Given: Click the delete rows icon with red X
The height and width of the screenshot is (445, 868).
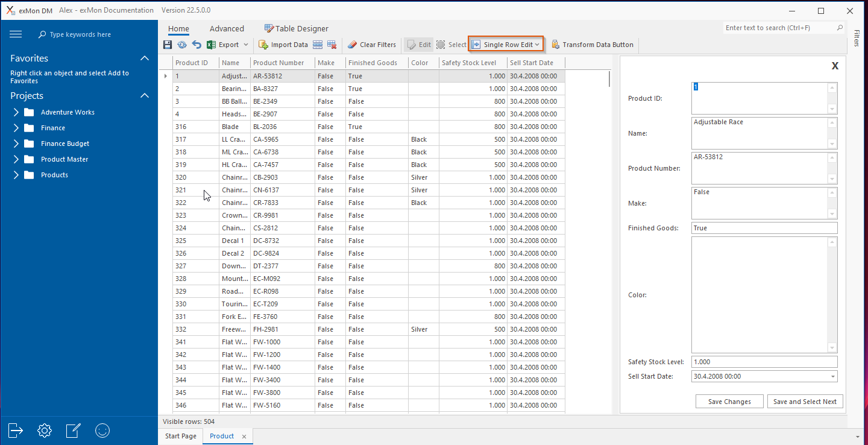Looking at the screenshot, I should click(332, 45).
